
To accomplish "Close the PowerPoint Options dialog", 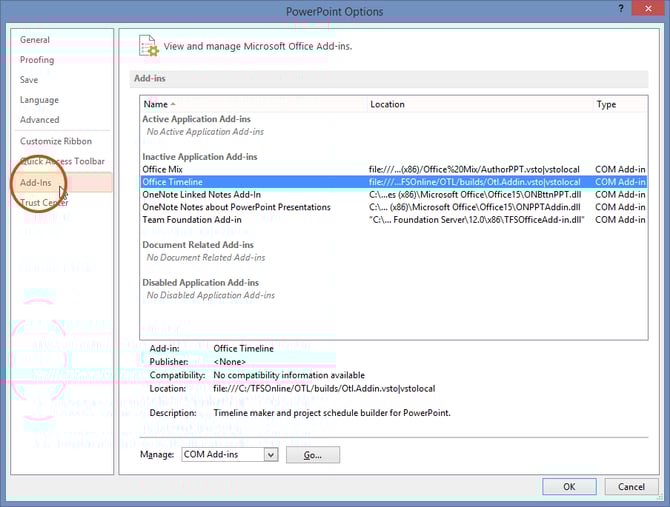I will (652, 11).
